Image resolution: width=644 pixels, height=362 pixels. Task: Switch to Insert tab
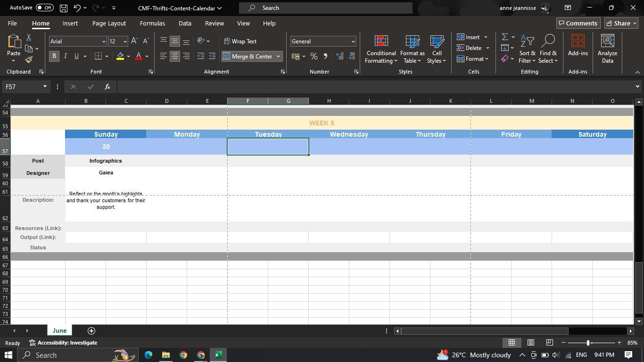[x=70, y=23]
